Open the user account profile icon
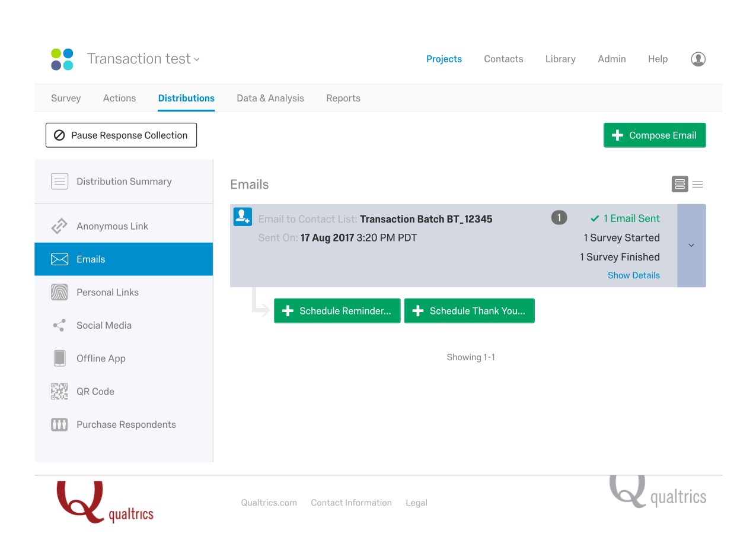The height and width of the screenshot is (559, 756). pos(698,59)
